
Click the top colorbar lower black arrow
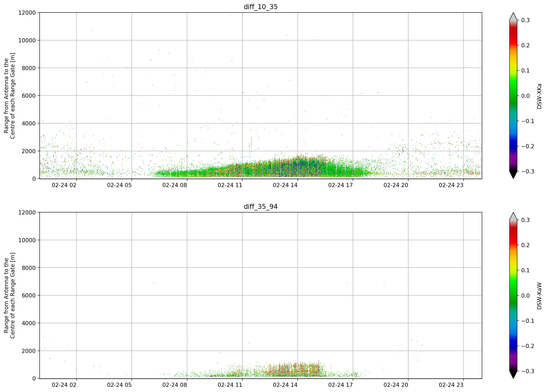513,175
